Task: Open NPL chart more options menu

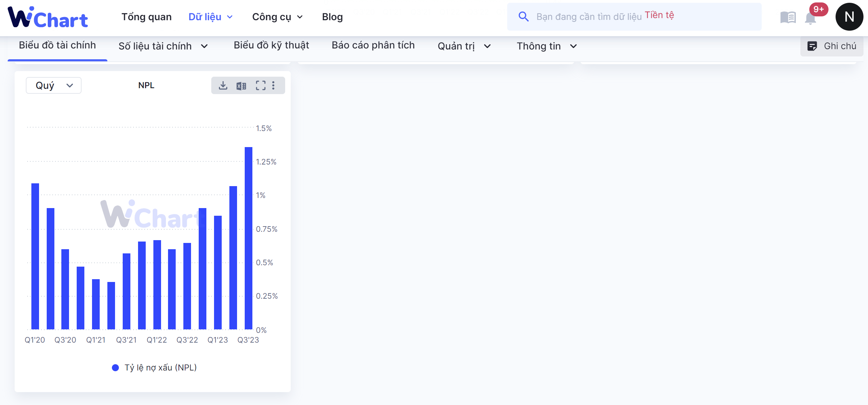Action: tap(273, 85)
